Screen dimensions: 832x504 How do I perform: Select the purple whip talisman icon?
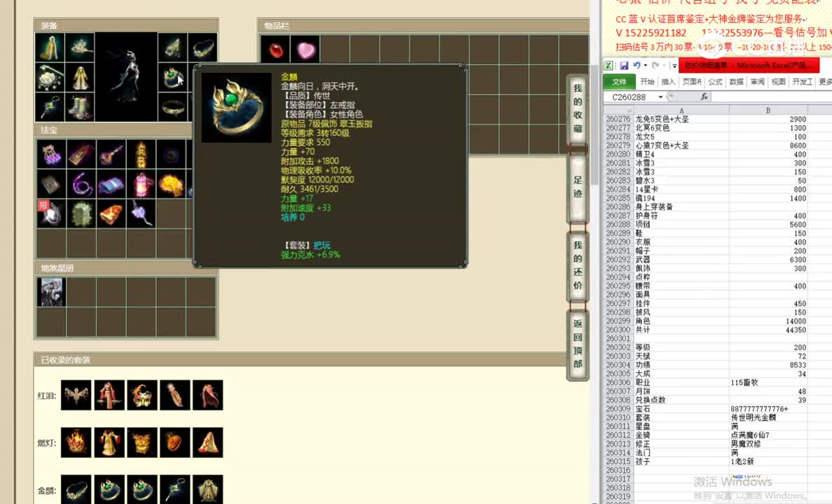point(81,184)
